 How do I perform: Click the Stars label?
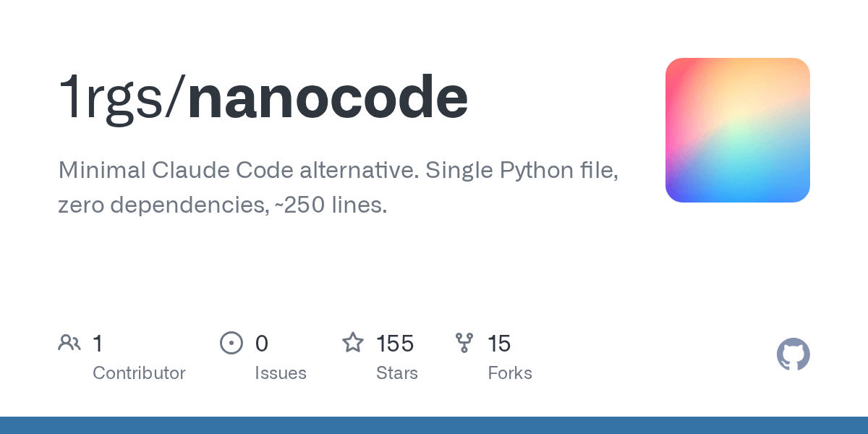point(396,373)
